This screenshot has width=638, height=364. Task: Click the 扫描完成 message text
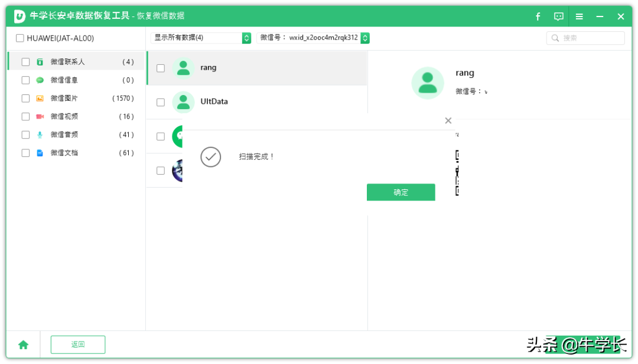click(x=256, y=156)
